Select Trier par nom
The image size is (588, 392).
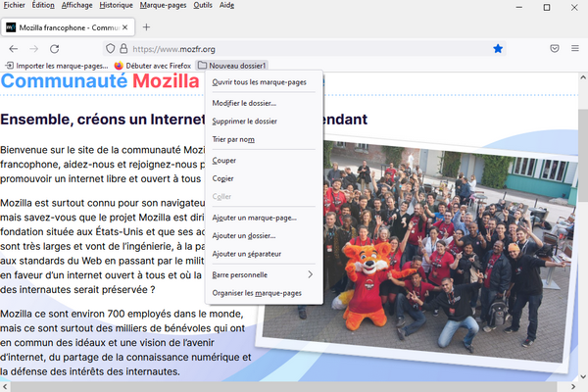click(264, 139)
